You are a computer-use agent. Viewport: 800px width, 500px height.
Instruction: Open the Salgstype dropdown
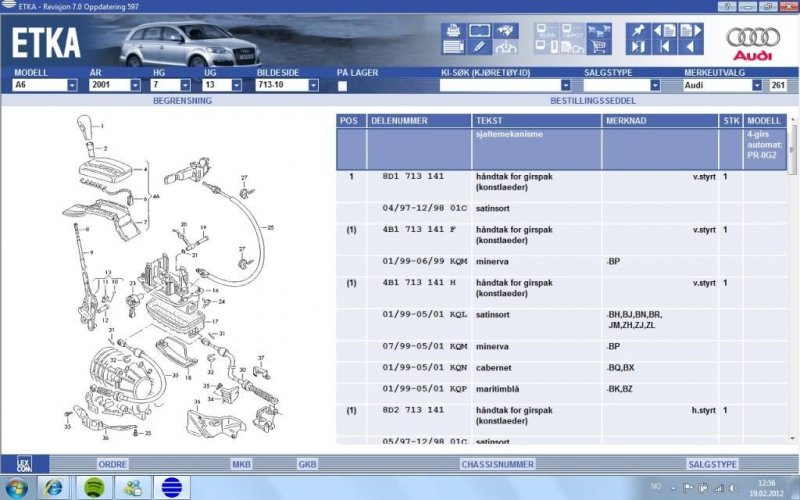point(655,86)
